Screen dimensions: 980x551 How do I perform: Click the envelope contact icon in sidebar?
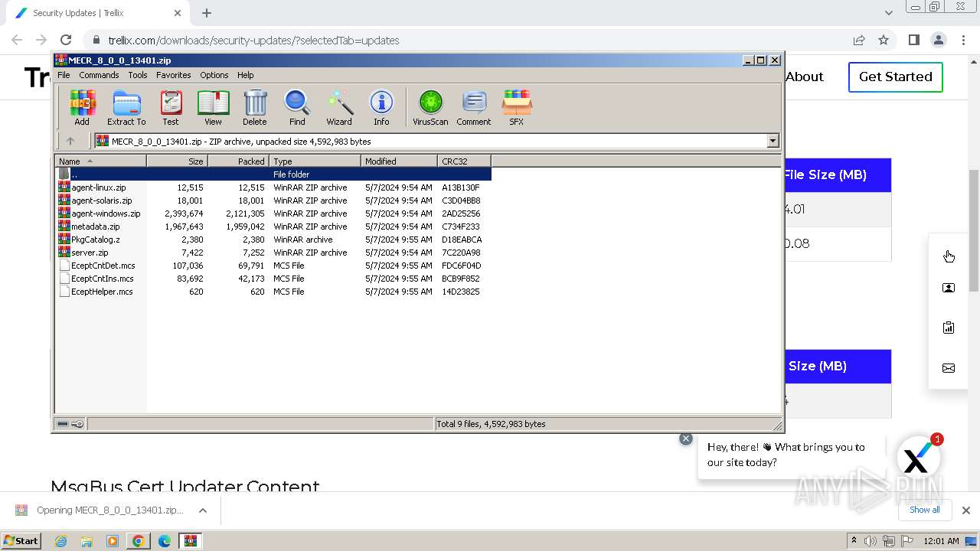tap(949, 368)
